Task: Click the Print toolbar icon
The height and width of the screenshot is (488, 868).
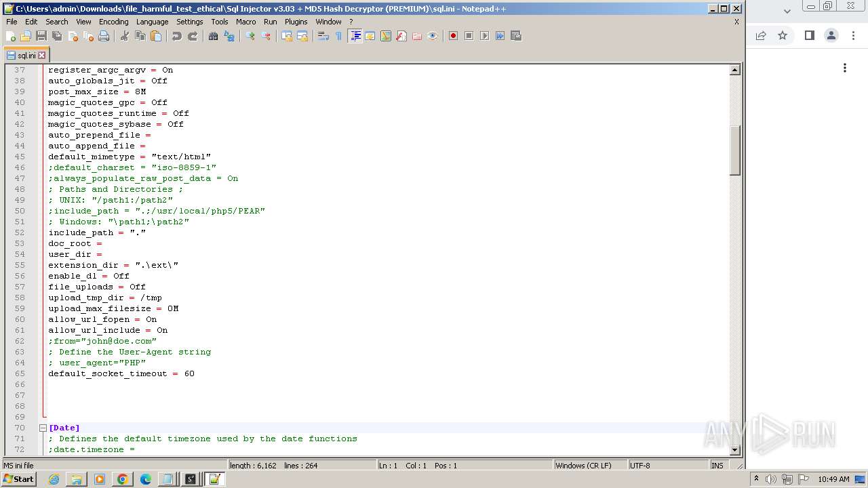Action: (x=104, y=36)
